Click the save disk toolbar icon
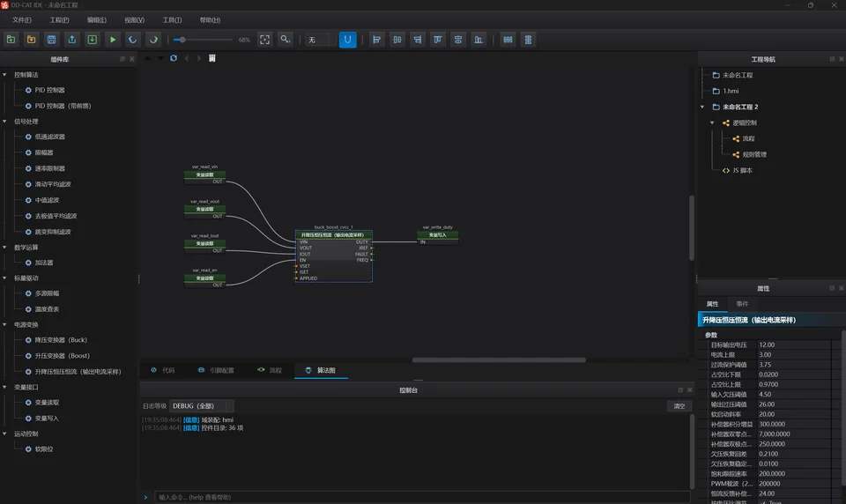846x504 pixels. (x=52, y=40)
